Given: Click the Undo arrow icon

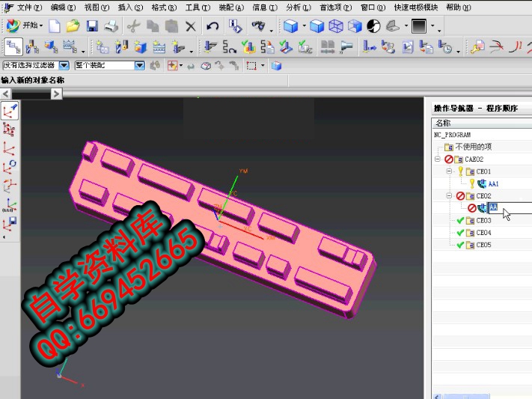Looking at the screenshot, I should pyautogui.click(x=213, y=26).
